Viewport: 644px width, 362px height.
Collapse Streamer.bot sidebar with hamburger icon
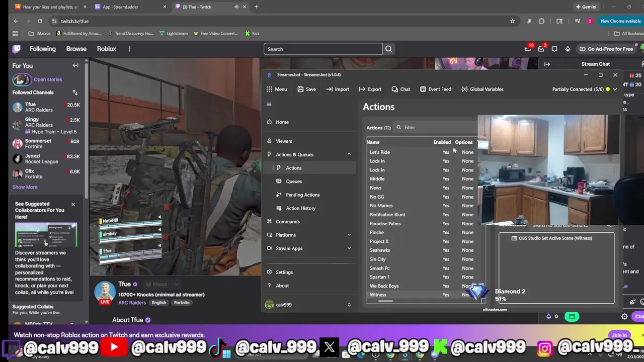pyautogui.click(x=269, y=105)
